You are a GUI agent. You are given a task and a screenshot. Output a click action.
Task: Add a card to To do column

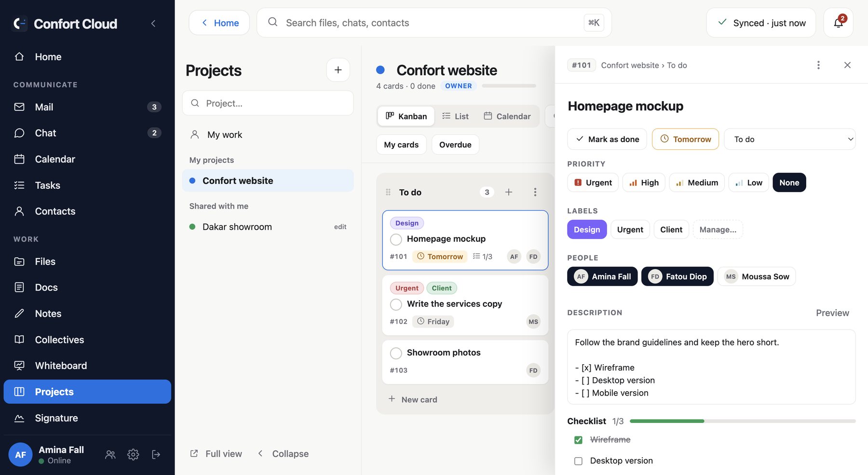(x=509, y=192)
